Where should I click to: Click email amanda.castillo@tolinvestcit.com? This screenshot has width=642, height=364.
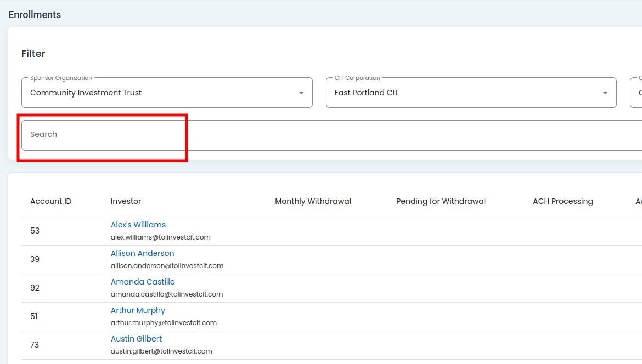click(x=166, y=294)
